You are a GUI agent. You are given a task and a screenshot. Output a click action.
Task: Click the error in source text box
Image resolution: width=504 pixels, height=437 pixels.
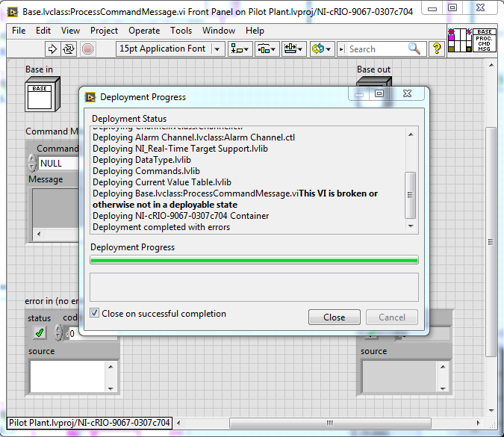[67, 376]
